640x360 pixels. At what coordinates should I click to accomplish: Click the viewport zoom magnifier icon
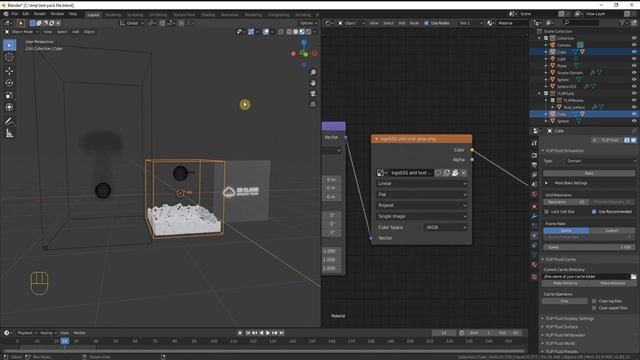(313, 72)
